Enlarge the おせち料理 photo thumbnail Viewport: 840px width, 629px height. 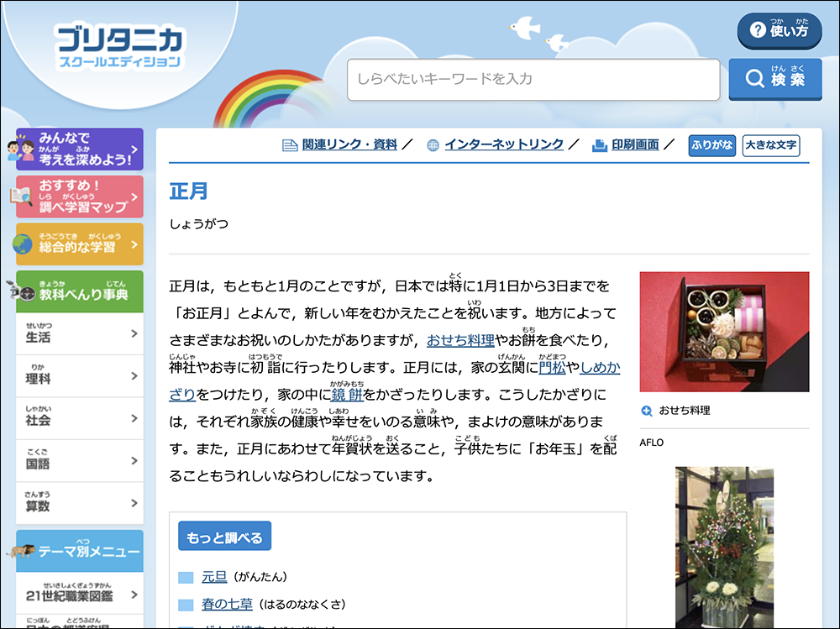724,332
